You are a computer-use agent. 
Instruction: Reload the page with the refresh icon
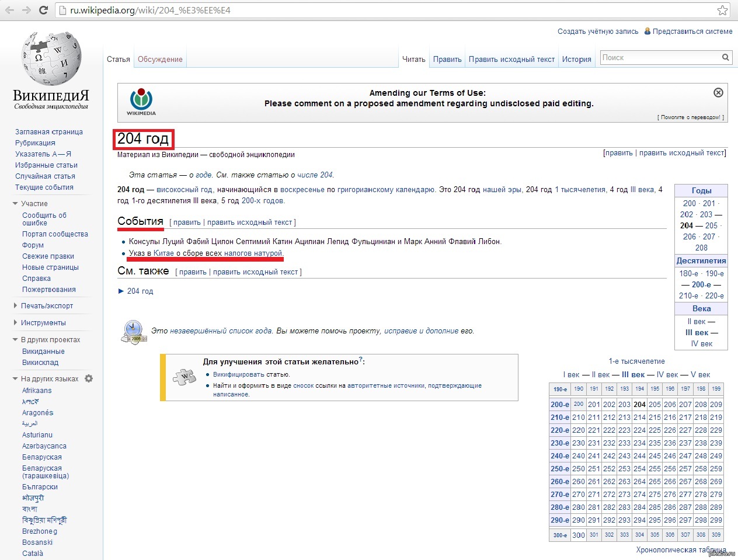tap(43, 10)
